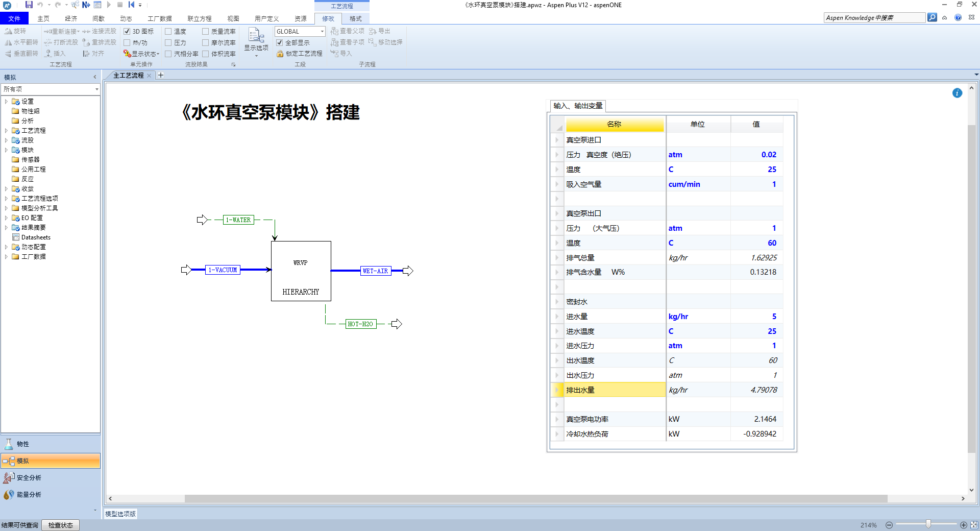Select the WRVP HIERARCHY block

pos(301,271)
